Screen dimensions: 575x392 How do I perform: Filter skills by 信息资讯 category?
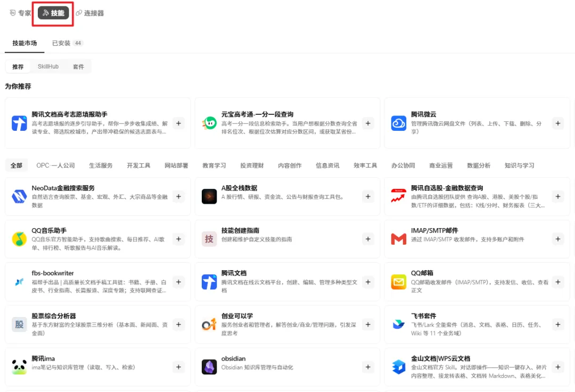(327, 165)
